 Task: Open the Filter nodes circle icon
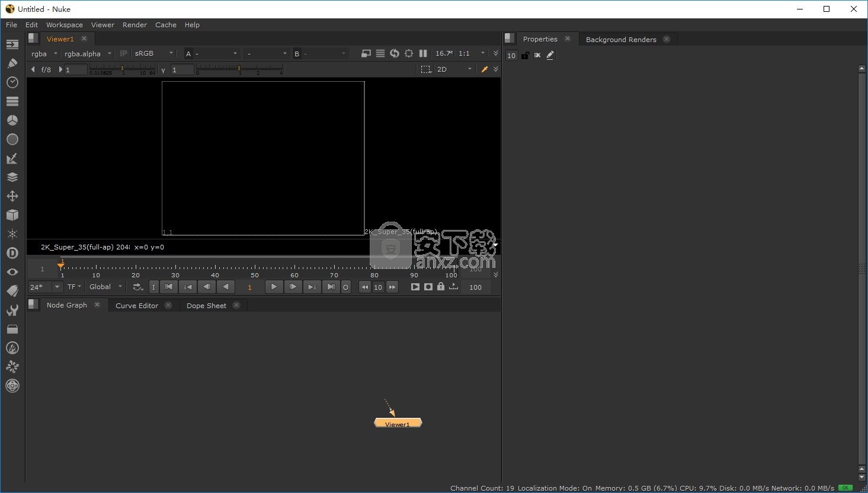click(x=12, y=139)
